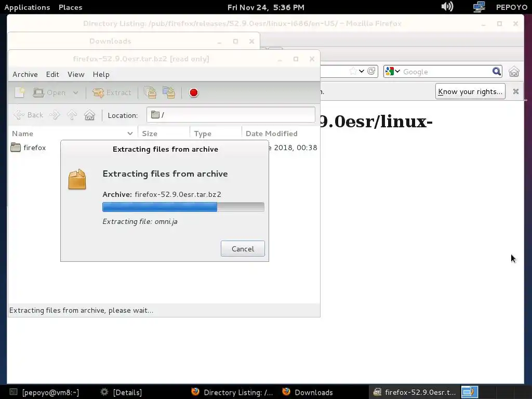Go back with the Back arrow

pyautogui.click(x=28, y=115)
